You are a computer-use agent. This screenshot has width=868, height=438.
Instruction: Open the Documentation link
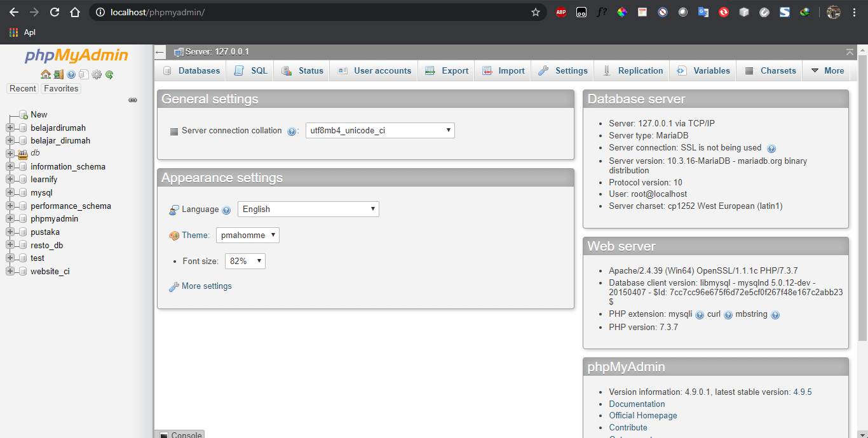click(637, 404)
